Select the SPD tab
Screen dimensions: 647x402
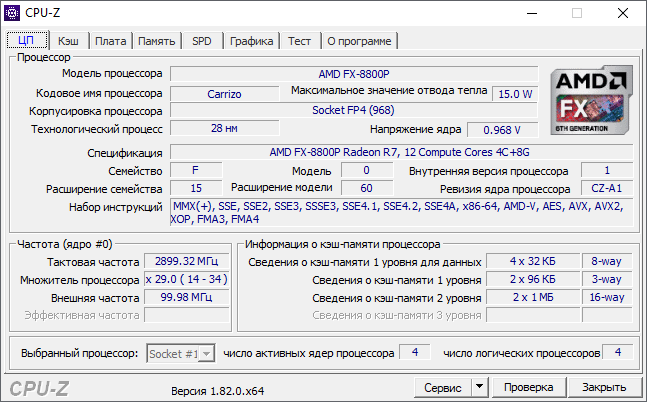click(202, 41)
